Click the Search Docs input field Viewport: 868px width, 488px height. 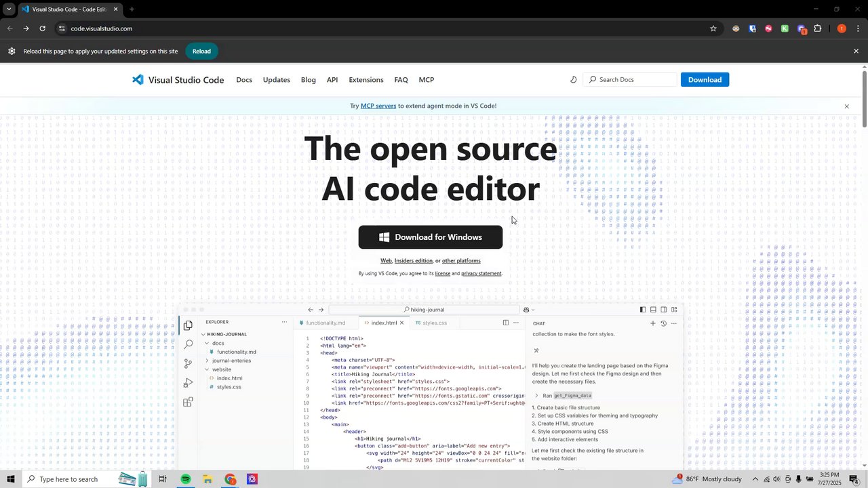click(x=630, y=79)
